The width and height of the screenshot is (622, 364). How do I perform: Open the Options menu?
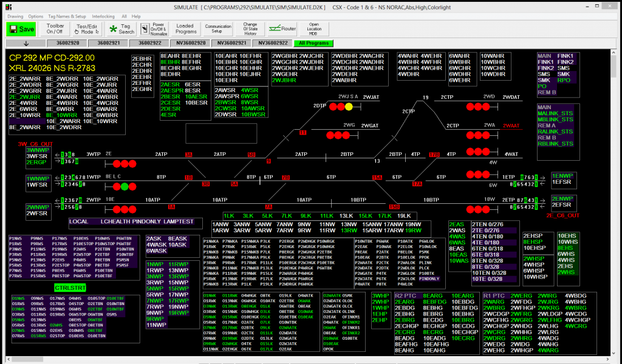[x=36, y=16]
